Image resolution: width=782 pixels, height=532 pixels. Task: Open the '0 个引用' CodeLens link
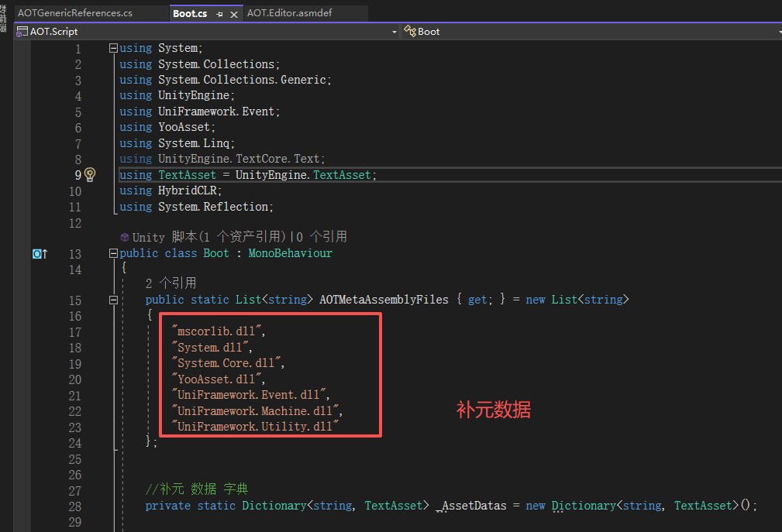click(x=322, y=237)
